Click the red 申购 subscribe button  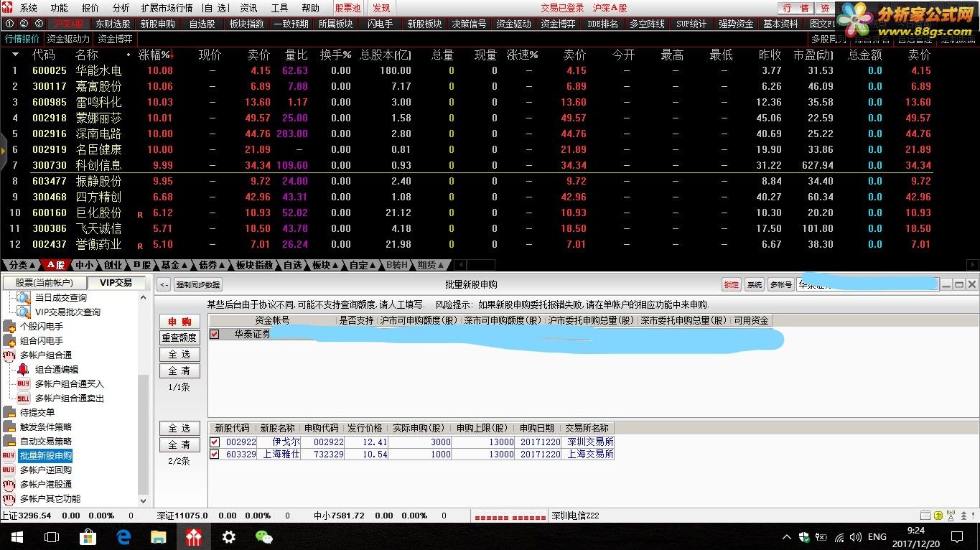pos(179,322)
